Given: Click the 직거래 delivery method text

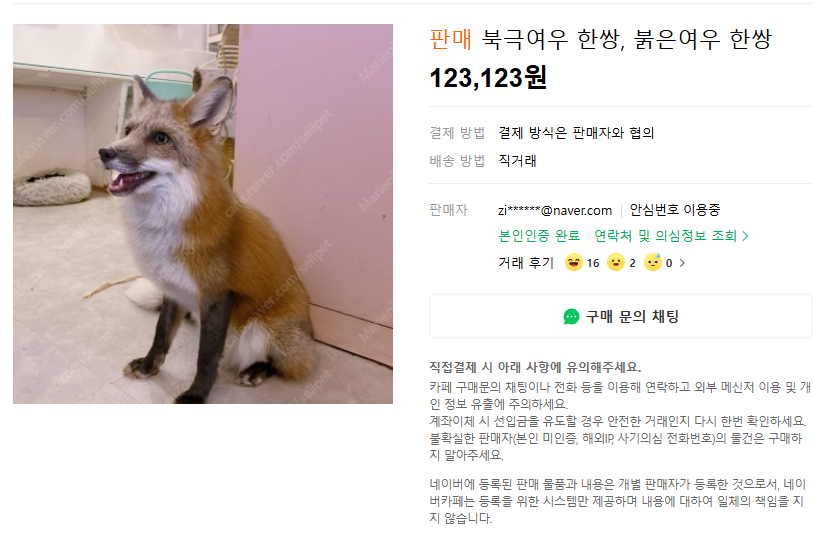Looking at the screenshot, I should click(517, 161).
